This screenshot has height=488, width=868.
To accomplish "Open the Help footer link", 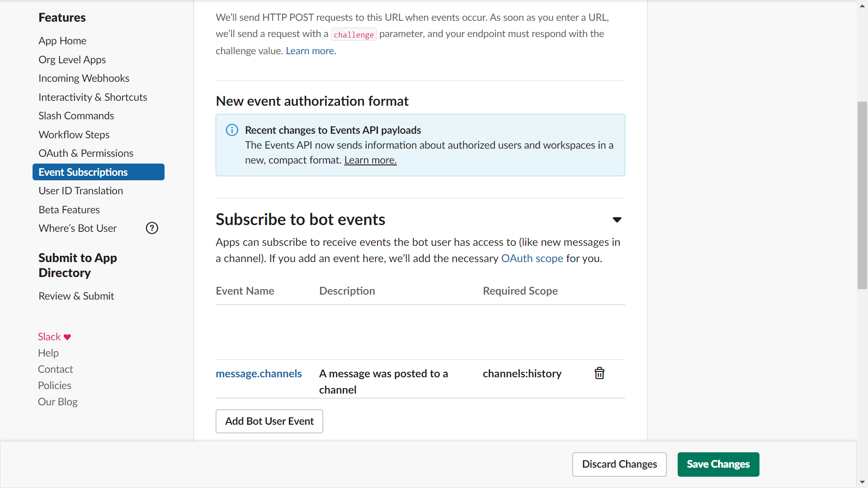I will tap(48, 353).
